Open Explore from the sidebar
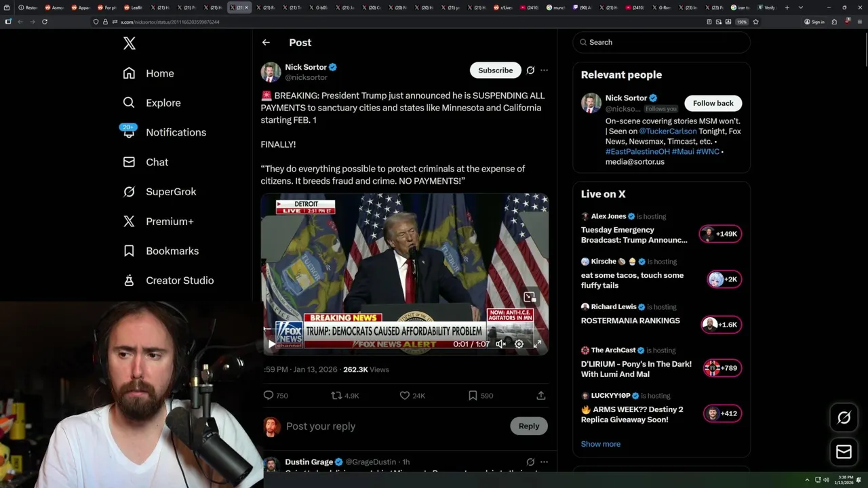Image resolution: width=868 pixels, height=488 pixels. pyautogui.click(x=152, y=103)
